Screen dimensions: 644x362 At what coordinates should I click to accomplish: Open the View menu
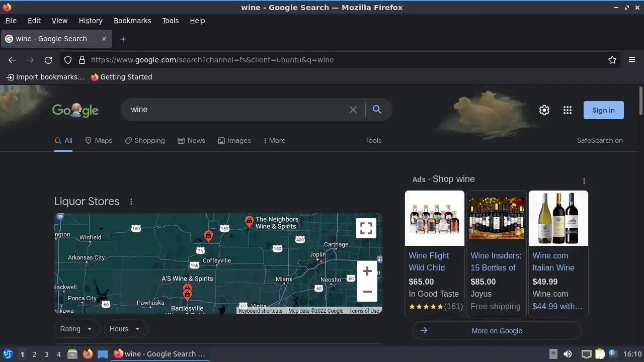(59, 21)
